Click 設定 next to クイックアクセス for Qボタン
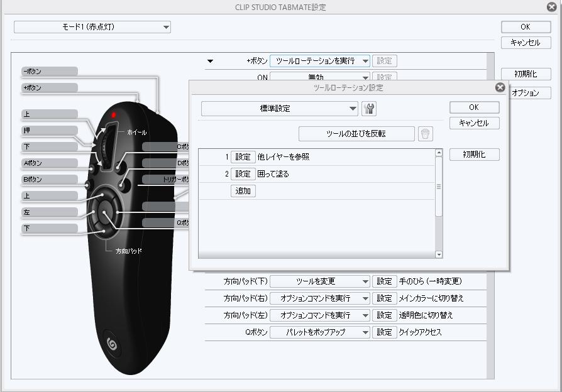 (x=385, y=332)
